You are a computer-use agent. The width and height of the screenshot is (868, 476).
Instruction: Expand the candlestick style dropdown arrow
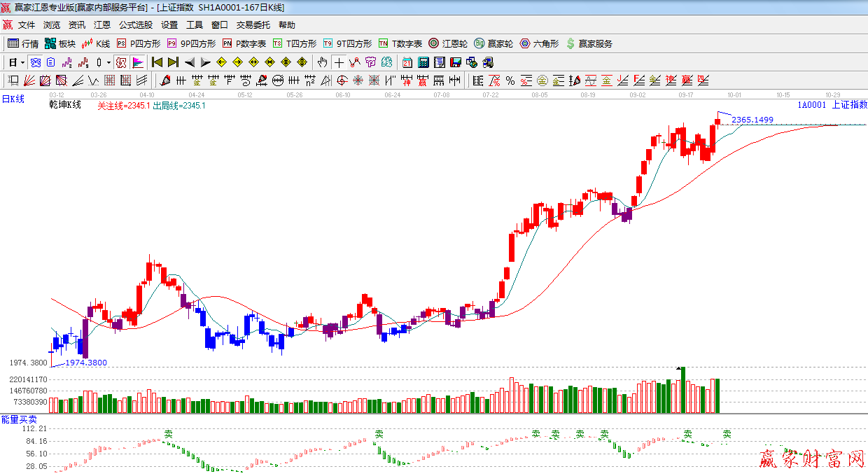tap(108, 62)
